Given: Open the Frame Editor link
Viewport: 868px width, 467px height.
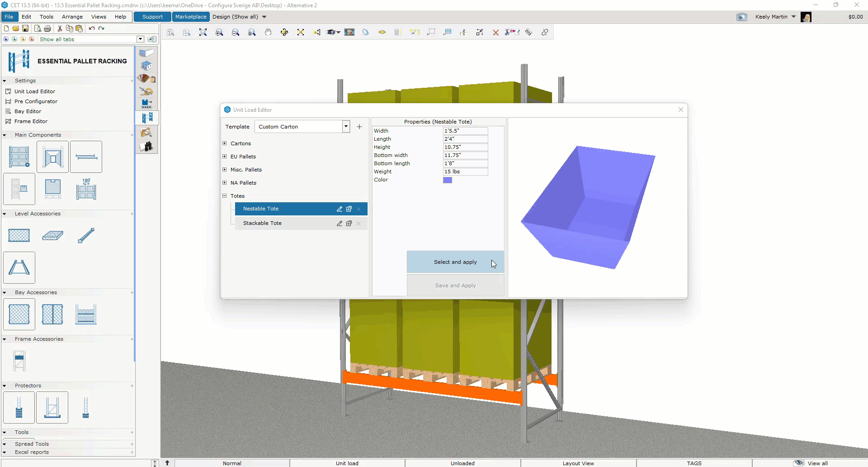Looking at the screenshot, I should point(31,121).
